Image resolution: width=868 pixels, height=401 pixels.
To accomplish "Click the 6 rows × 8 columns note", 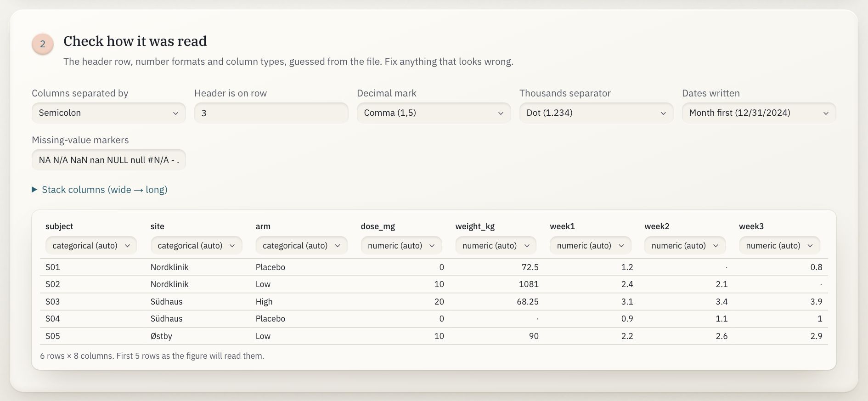I will (152, 356).
